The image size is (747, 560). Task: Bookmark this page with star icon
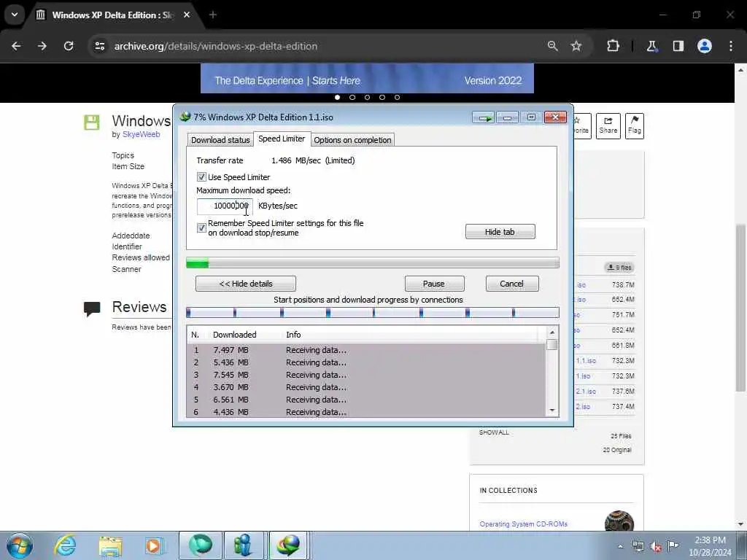point(576,46)
